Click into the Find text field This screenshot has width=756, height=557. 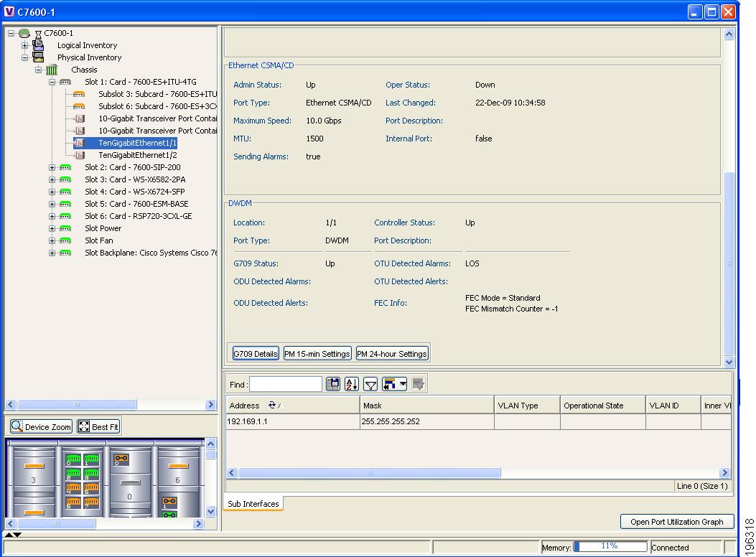[286, 384]
